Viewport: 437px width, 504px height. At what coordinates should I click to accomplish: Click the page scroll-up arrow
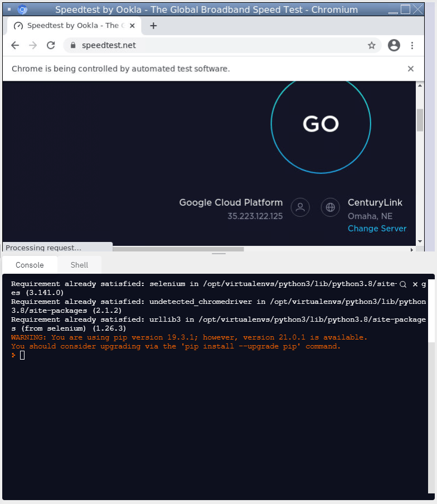click(x=420, y=85)
